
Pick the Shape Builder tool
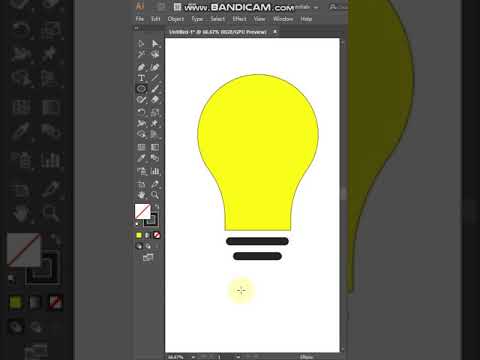tap(141, 134)
